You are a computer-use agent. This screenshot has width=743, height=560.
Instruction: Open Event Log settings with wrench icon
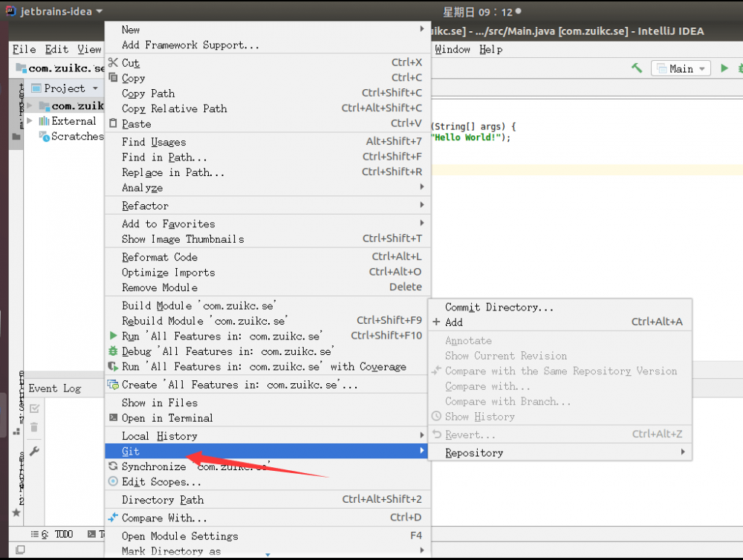[35, 452]
